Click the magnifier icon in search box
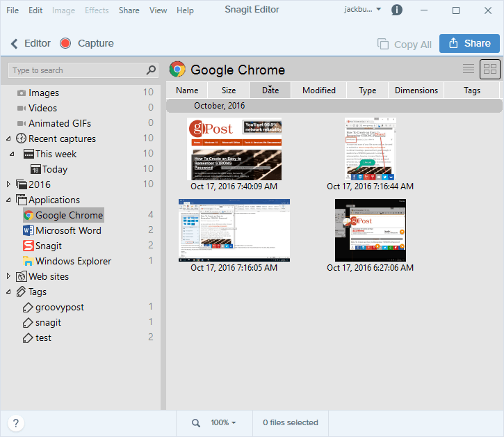Image resolution: width=504 pixels, height=437 pixels. [x=151, y=70]
